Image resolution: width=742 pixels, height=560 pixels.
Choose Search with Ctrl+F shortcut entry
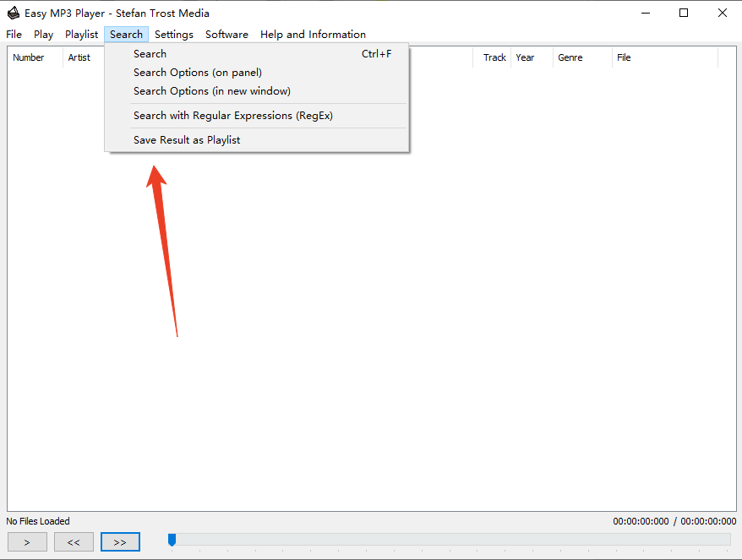click(256, 54)
